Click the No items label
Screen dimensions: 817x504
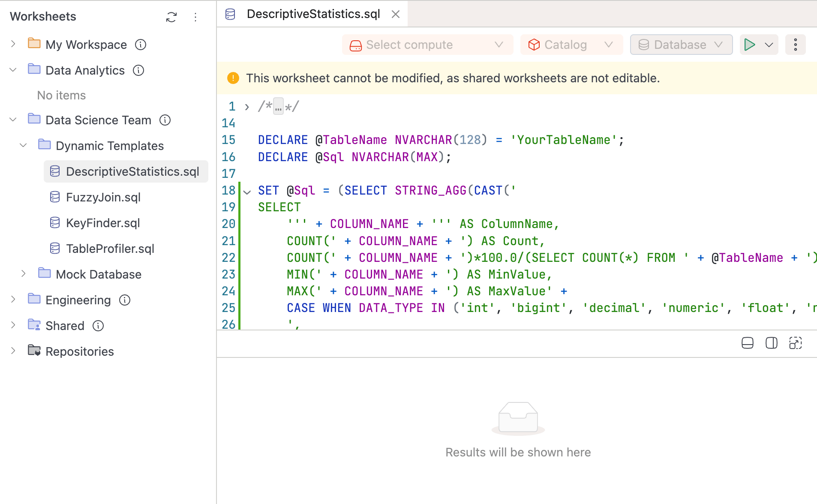pos(61,95)
